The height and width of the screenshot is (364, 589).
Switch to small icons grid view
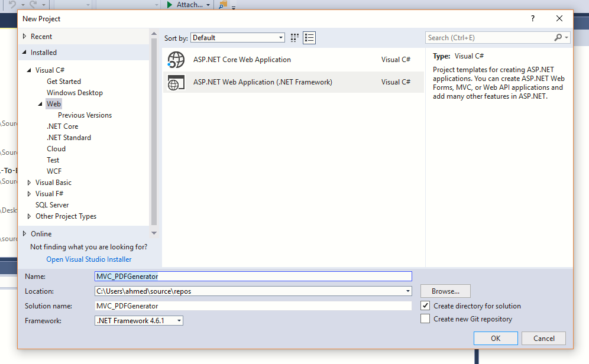click(x=294, y=38)
